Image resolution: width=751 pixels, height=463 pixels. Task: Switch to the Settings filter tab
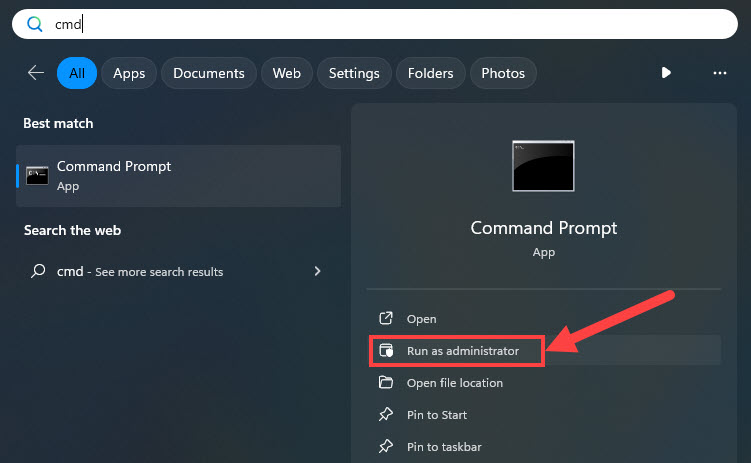click(x=354, y=73)
